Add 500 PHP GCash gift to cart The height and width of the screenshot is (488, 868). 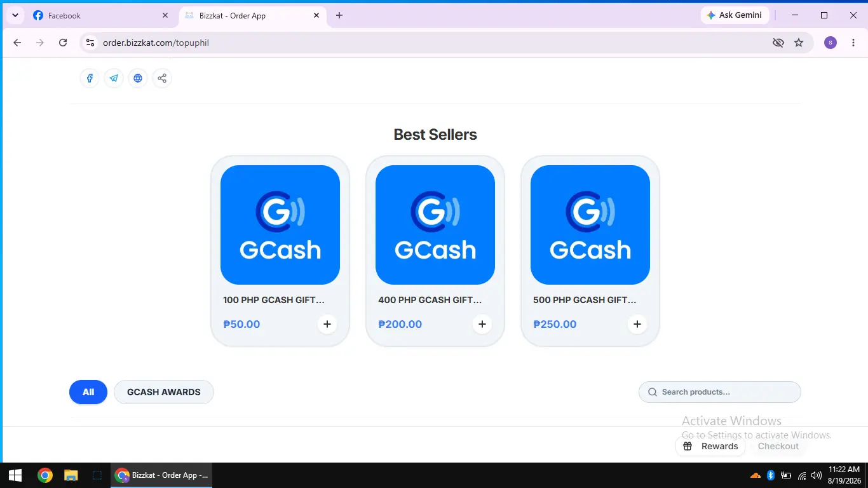tap(637, 324)
